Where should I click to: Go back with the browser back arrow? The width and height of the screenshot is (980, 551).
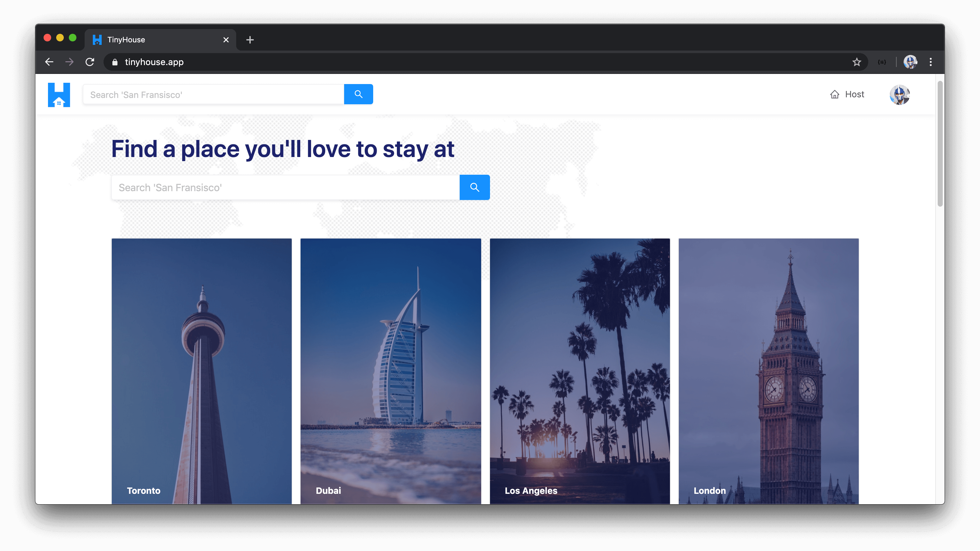(50, 62)
